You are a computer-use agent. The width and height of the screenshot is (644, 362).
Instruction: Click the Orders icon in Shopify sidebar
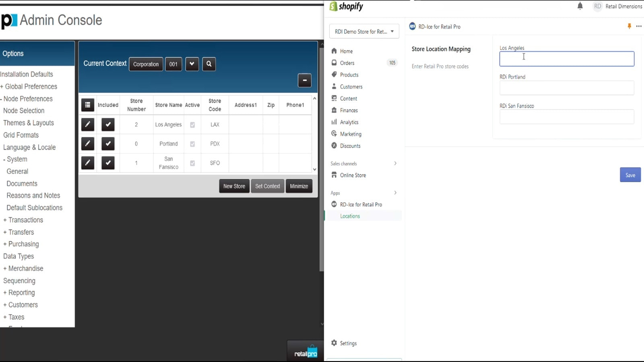(x=334, y=63)
